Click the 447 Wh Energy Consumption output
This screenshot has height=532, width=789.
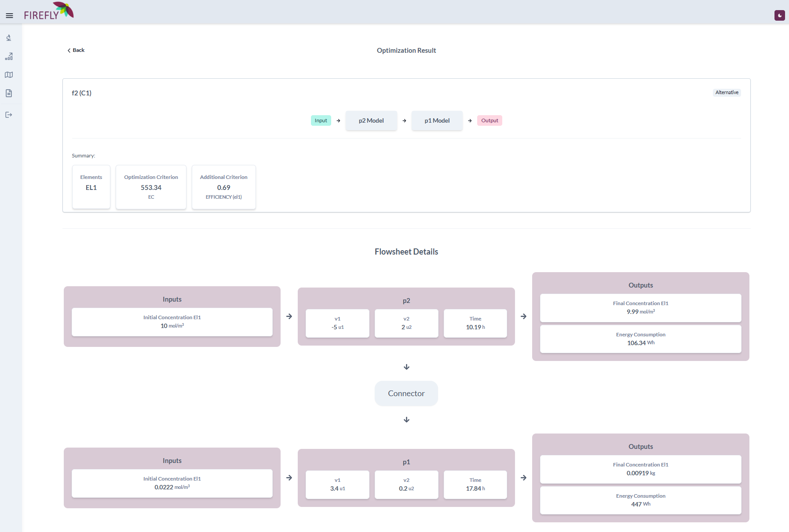[640, 500]
